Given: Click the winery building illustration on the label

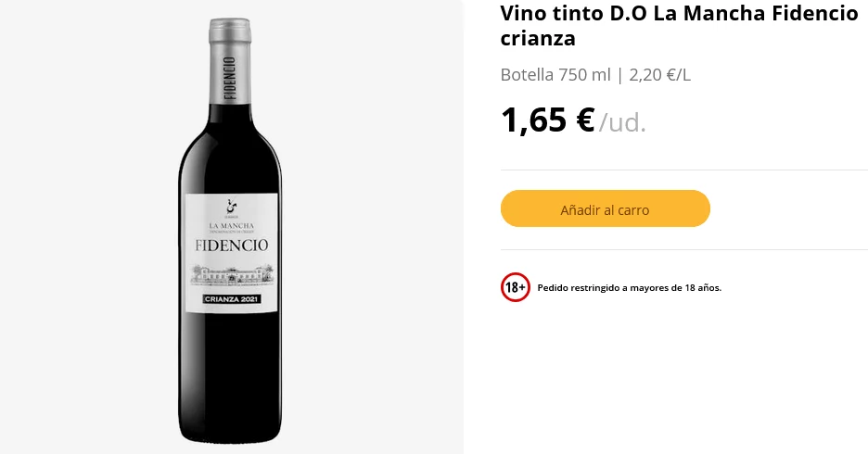Looking at the screenshot, I should click(x=231, y=272).
